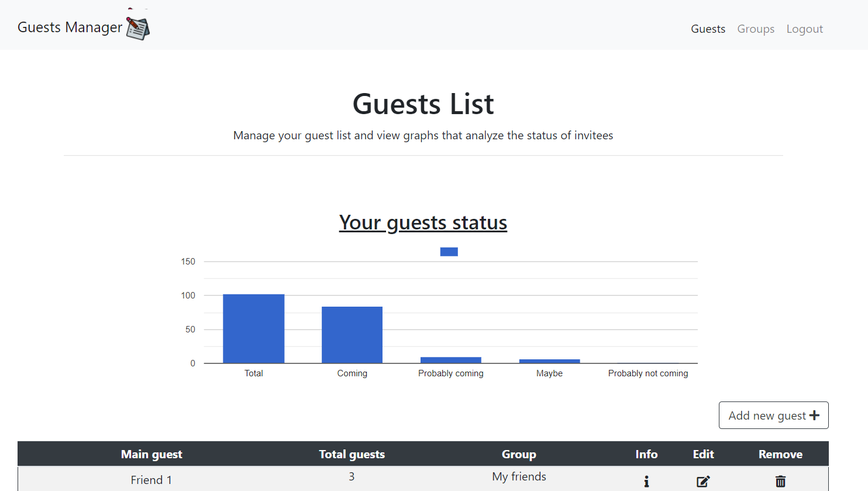The image size is (868, 491).
Task: Open info icon for Friend 1
Action: tap(646, 481)
